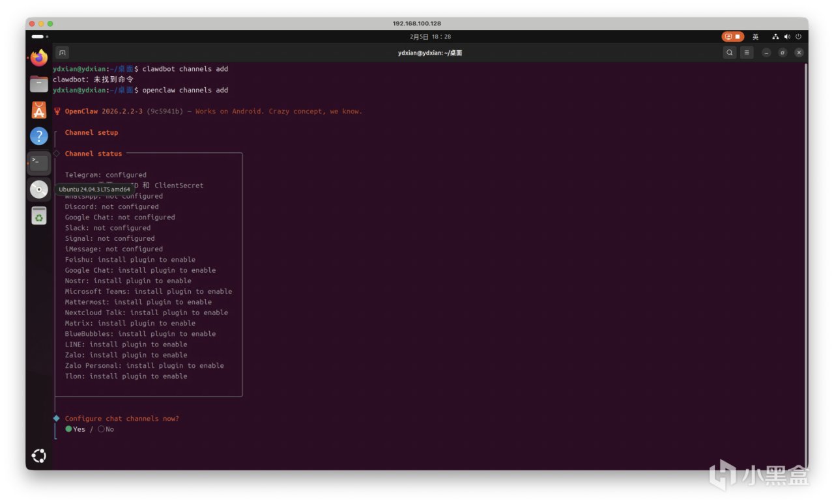Click the 'Zalo: install plugin to enable' line
This screenshot has width=834, height=504.
[126, 355]
